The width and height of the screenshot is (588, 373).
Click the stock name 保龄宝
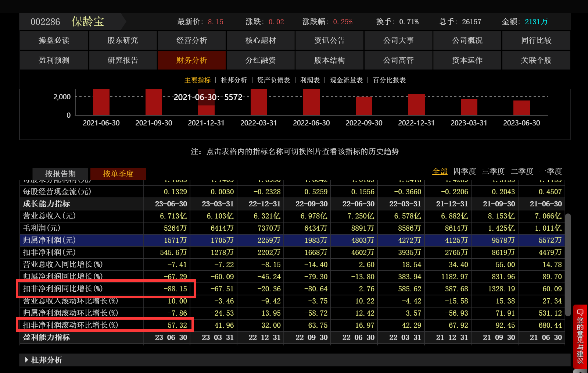coord(88,22)
